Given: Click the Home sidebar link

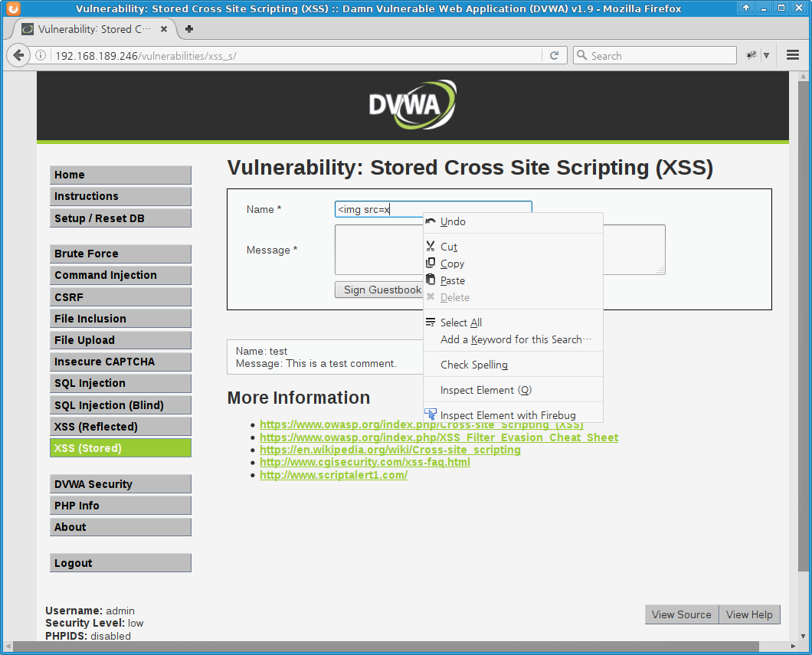Looking at the screenshot, I should coord(120,175).
